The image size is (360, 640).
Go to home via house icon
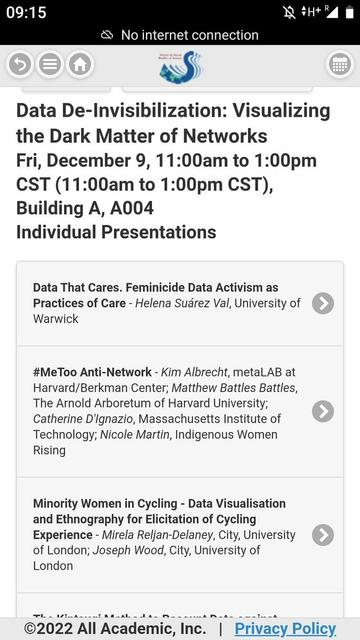pos(80,64)
